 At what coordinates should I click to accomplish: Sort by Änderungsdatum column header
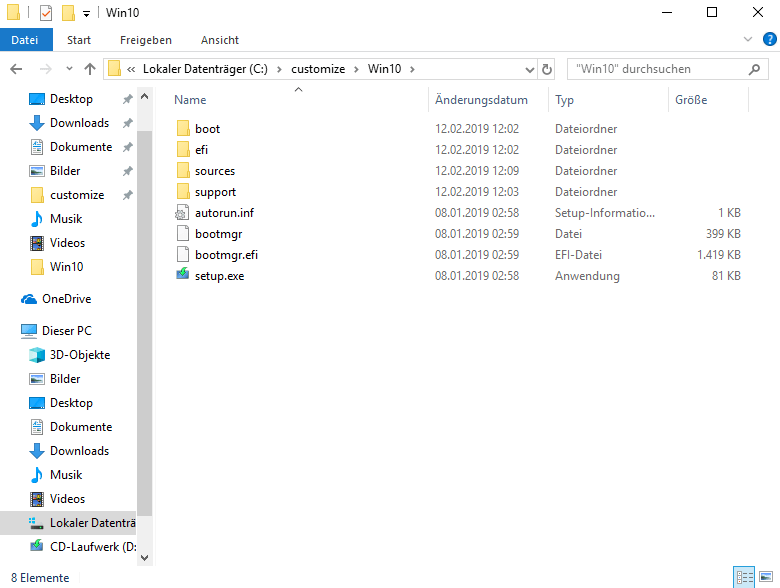click(x=481, y=99)
